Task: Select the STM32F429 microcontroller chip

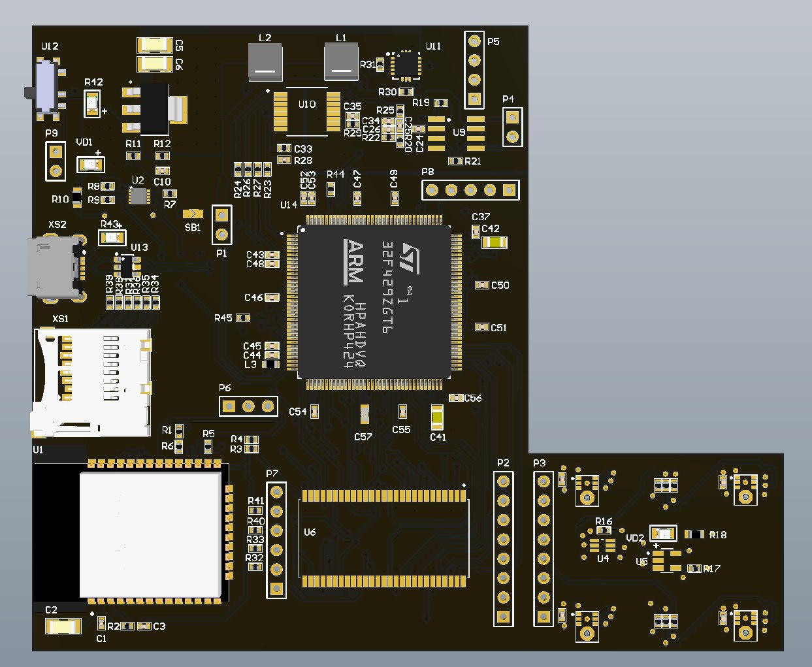Action: click(x=374, y=301)
